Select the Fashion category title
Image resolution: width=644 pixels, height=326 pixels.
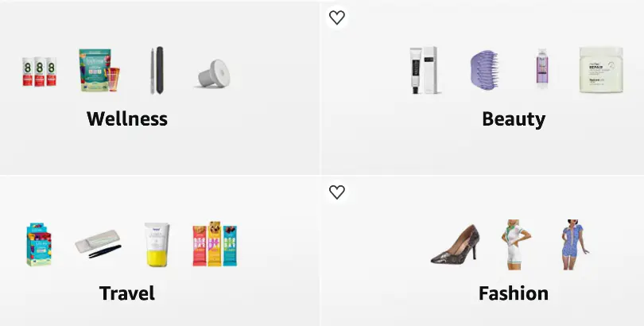(x=514, y=293)
